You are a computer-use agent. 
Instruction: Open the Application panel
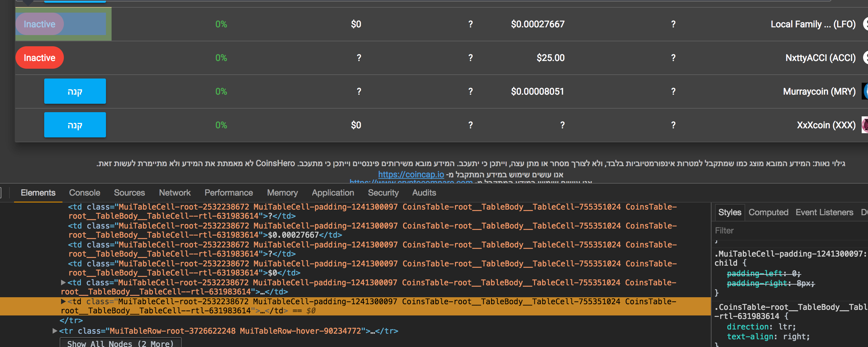pos(332,192)
